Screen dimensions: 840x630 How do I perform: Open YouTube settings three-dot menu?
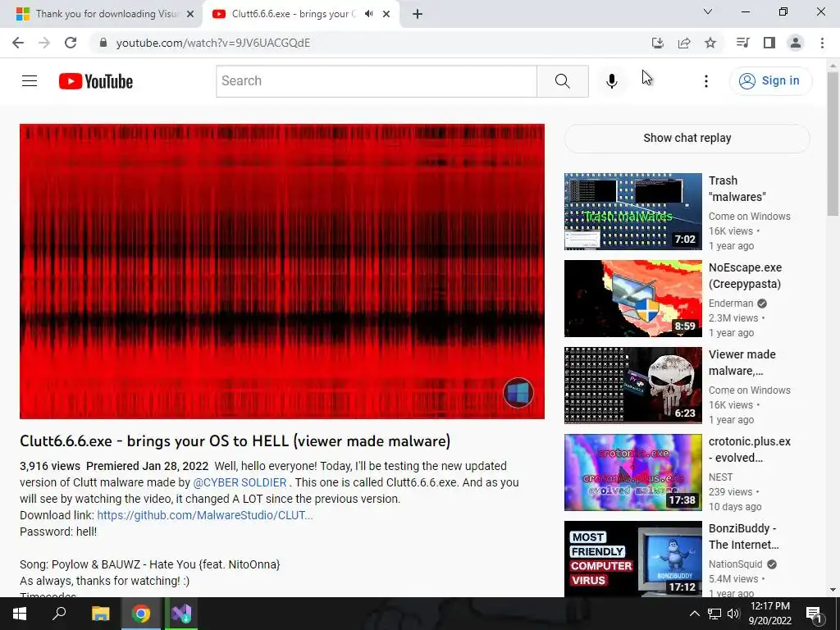[x=706, y=81]
